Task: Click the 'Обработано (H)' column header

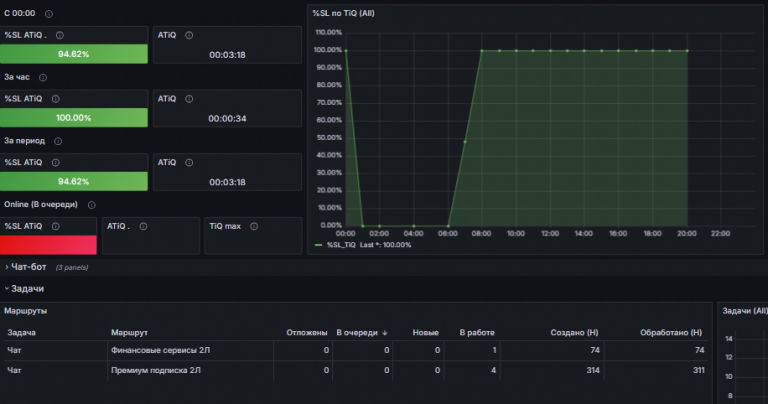Action: pyautogui.click(x=671, y=333)
